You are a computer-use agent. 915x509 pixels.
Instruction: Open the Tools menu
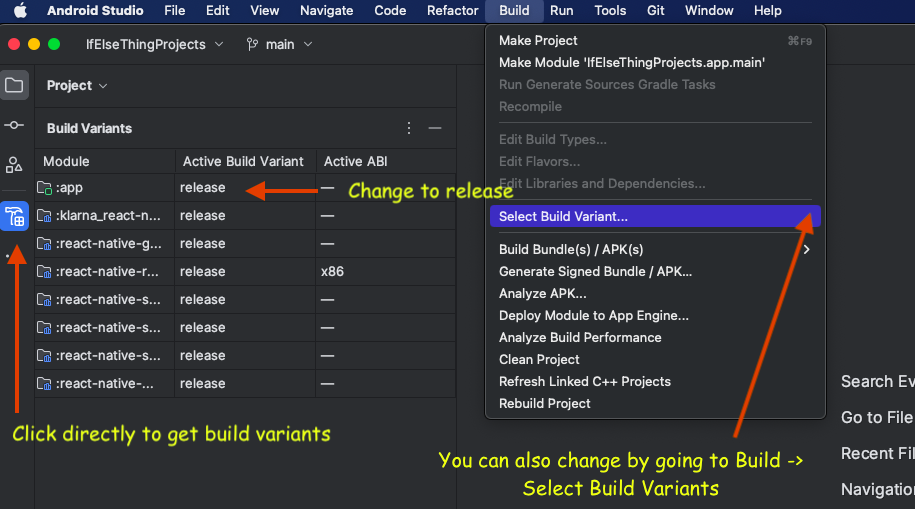(x=610, y=11)
